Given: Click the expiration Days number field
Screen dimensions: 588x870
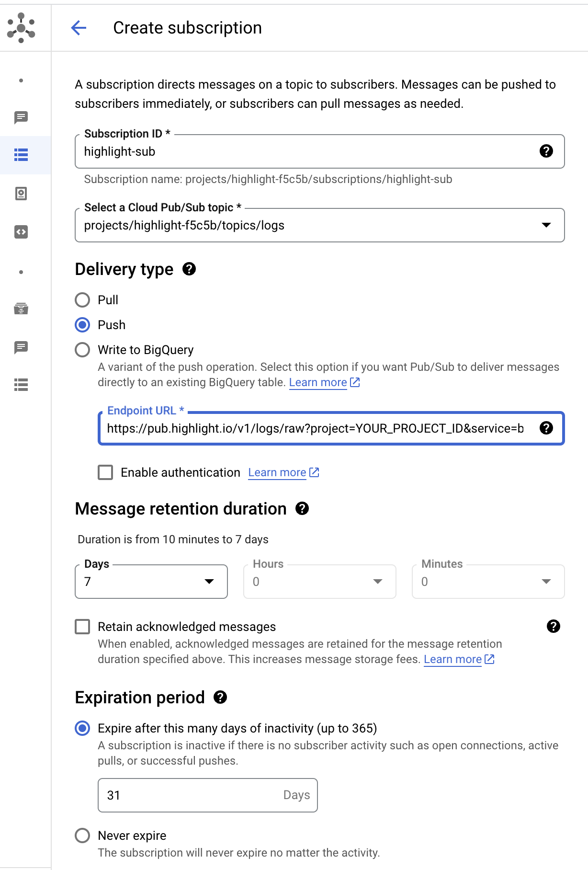Looking at the screenshot, I should pyautogui.click(x=192, y=795).
